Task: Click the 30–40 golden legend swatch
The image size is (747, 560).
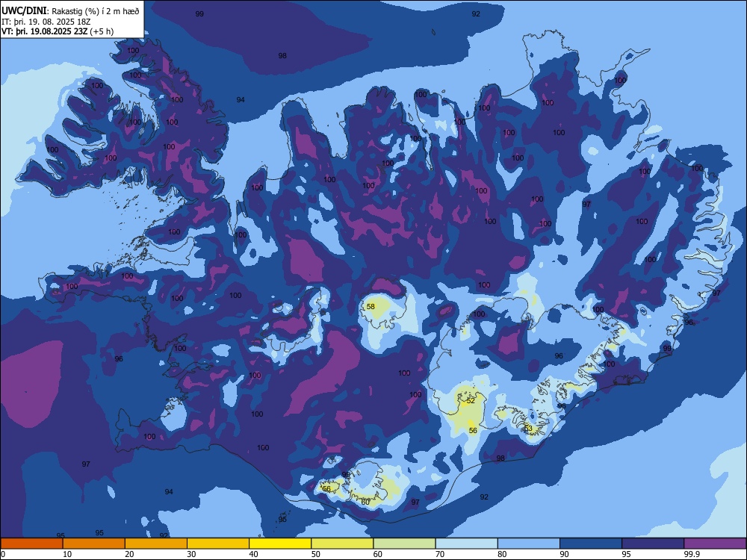Action: (218, 544)
